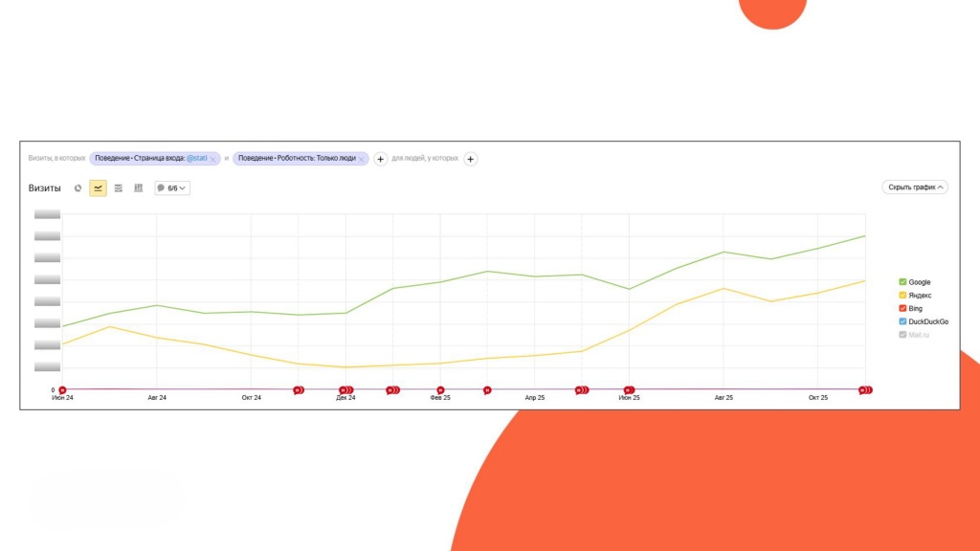Add a condition for people with plus button
The height and width of the screenshot is (551, 980).
pyautogui.click(x=471, y=159)
